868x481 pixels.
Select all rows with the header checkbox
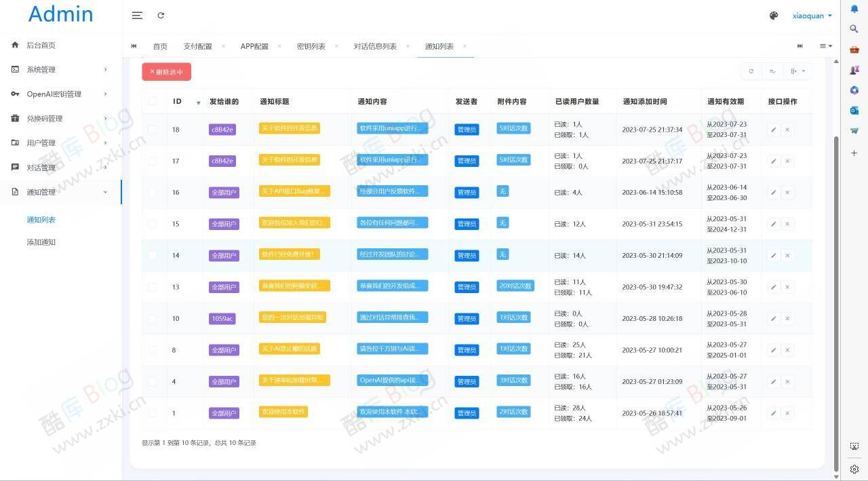point(153,100)
